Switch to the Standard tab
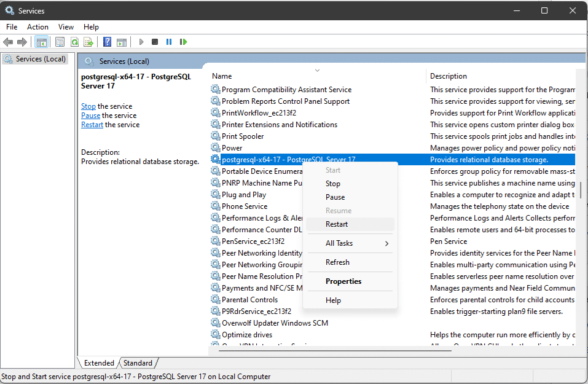This screenshot has height=384, width=588. click(138, 363)
